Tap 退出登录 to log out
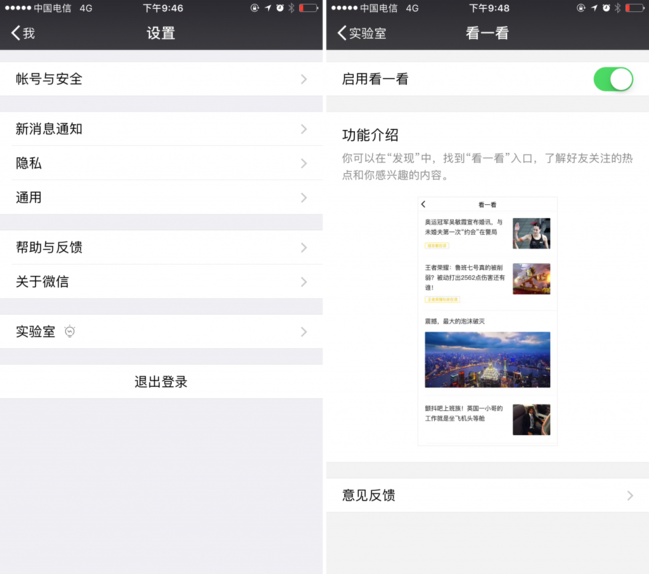This screenshot has height=574, width=649. (161, 382)
